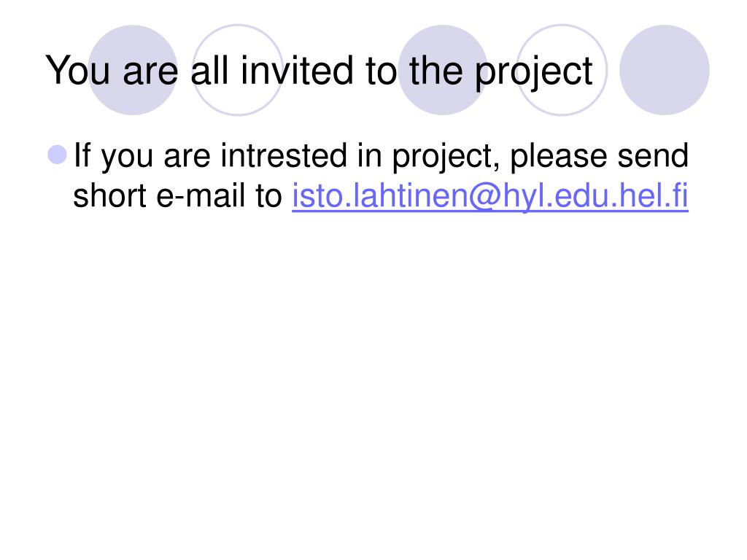Click the empty white area below the bullet text
This screenshot has width=747, height=560.
point(373,381)
